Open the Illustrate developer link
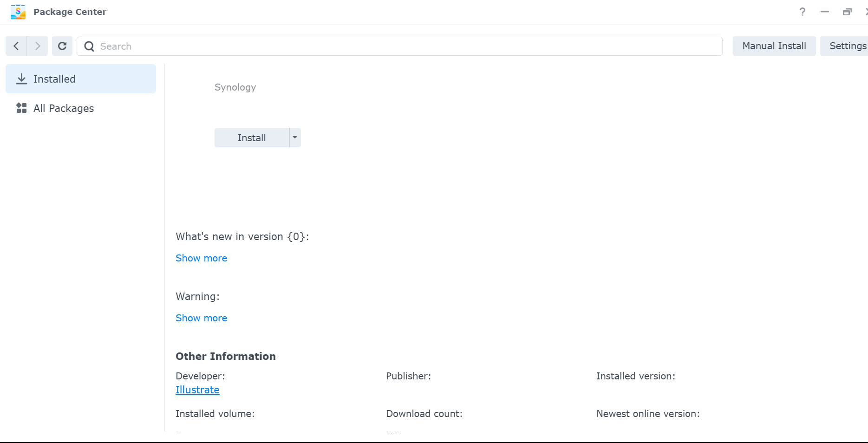Screen dimensions: 868x443 click(x=197, y=390)
